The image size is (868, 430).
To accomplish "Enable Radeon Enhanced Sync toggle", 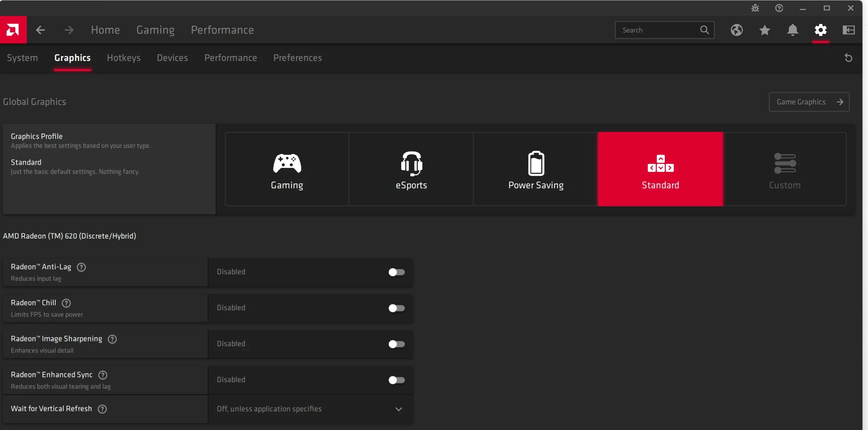I will pyautogui.click(x=396, y=380).
